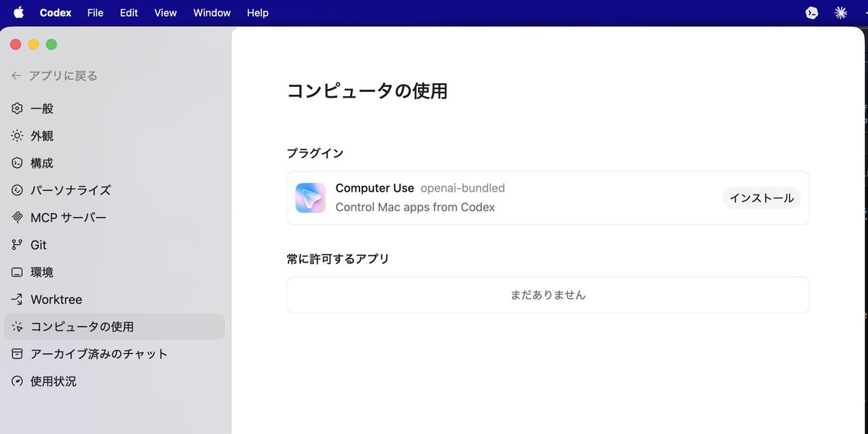The width and height of the screenshot is (868, 434).
Task: Open the File menu
Action: point(95,13)
